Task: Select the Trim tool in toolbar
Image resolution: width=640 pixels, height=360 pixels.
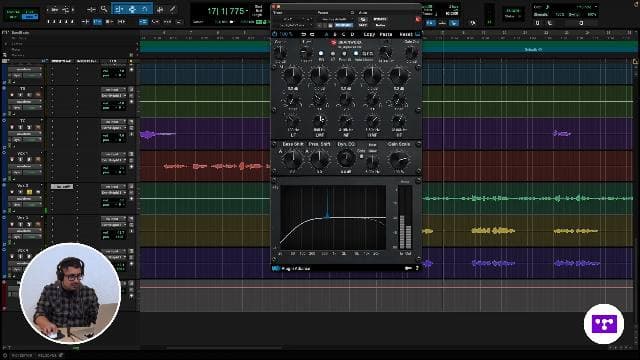Action: 118,9
